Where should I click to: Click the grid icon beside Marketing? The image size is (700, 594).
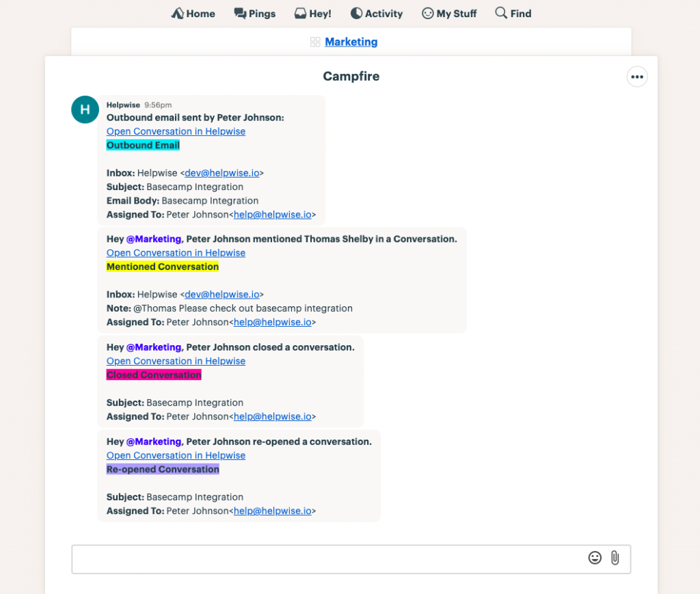coord(315,42)
